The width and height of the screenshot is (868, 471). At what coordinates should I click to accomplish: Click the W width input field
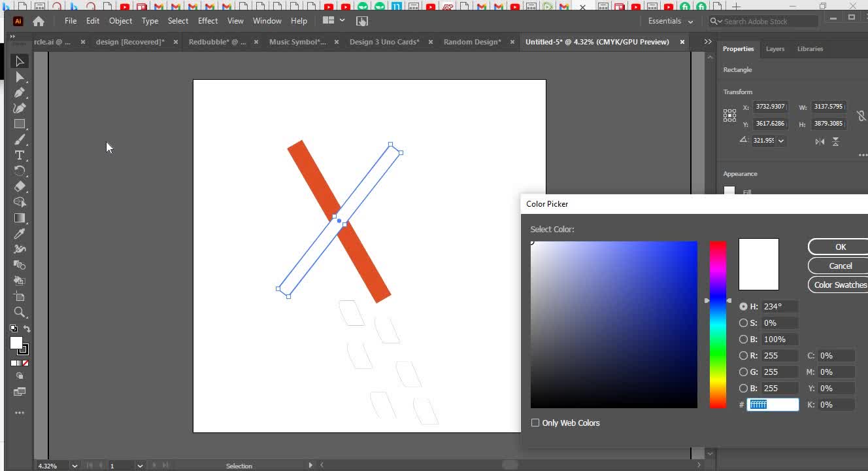pos(829,107)
